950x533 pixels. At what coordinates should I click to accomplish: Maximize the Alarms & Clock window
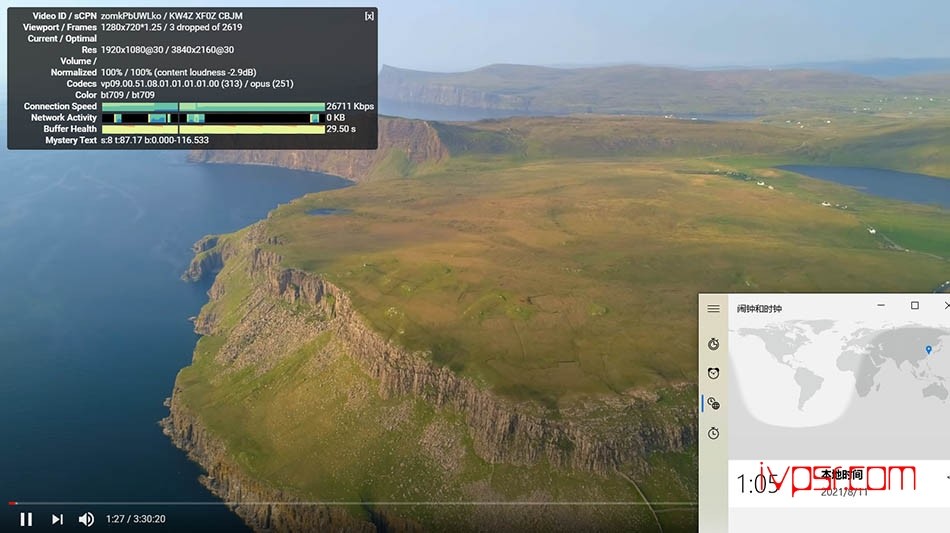[x=914, y=305]
